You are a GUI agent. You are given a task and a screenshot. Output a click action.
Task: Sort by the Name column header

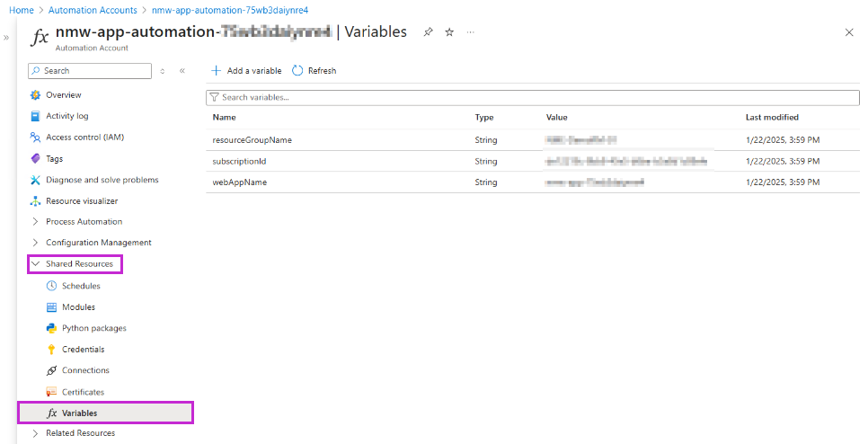point(225,118)
